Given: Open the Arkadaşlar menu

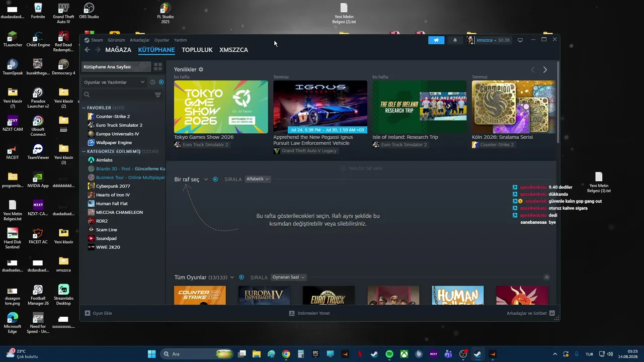Looking at the screenshot, I should click(x=140, y=40).
